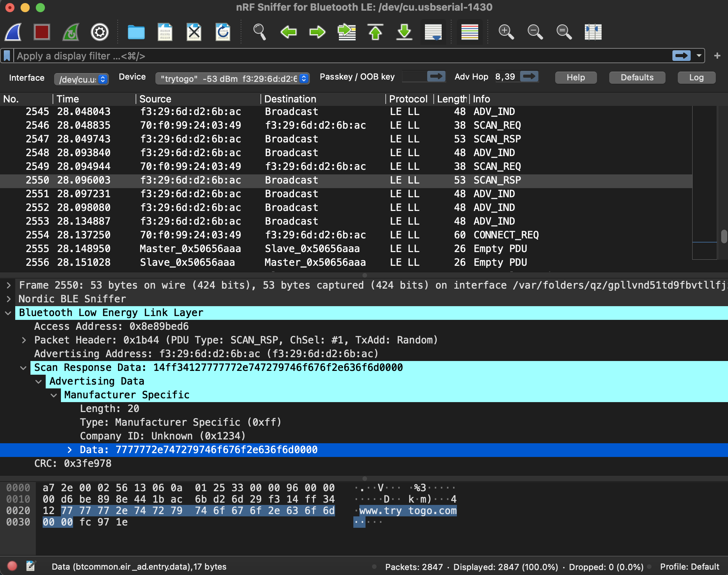Screen dimensions: 728x575
Task: Sort by the No. column header
Action: click(26, 99)
